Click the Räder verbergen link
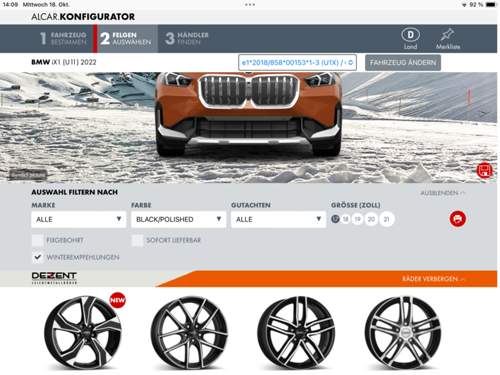Image resolution: width=500 pixels, height=375 pixels. click(433, 279)
